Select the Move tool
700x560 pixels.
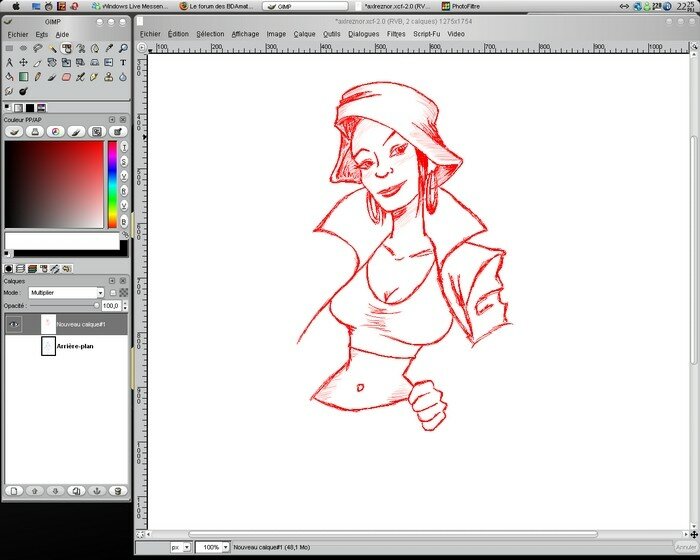tap(23, 63)
